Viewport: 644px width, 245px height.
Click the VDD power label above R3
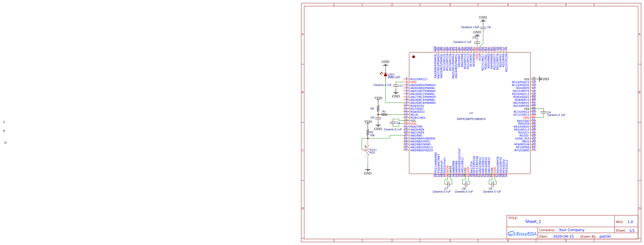(368, 122)
